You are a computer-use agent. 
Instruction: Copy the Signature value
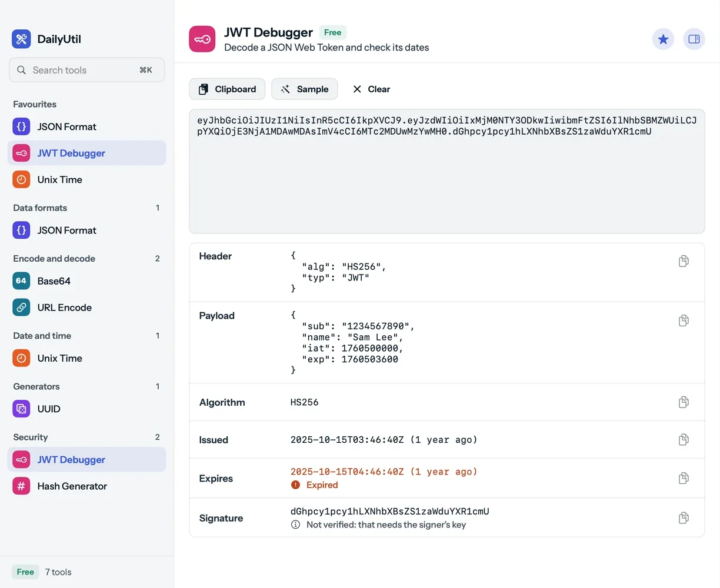pos(684,517)
